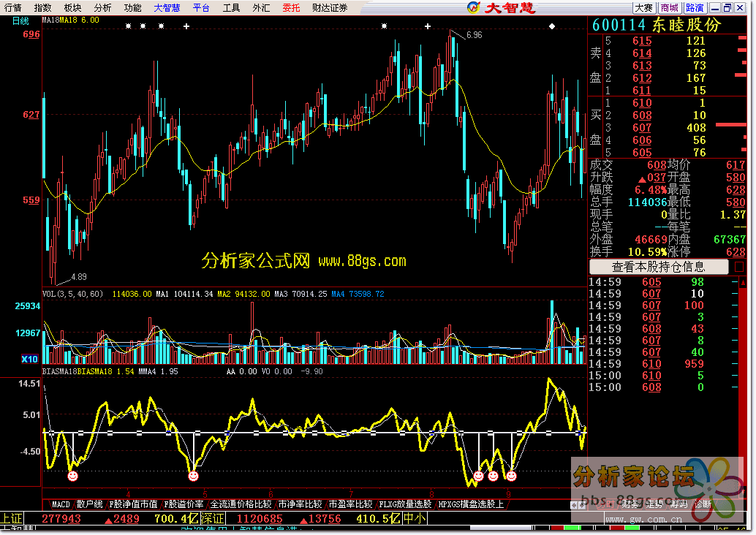Open the 指数 menu
This screenshot has height=535, width=756.
[43, 8]
